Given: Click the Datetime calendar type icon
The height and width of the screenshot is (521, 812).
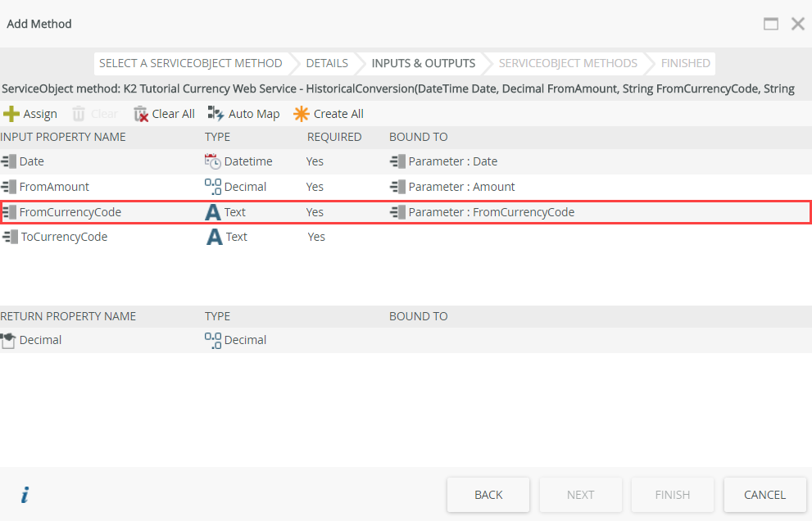Looking at the screenshot, I should click(213, 161).
